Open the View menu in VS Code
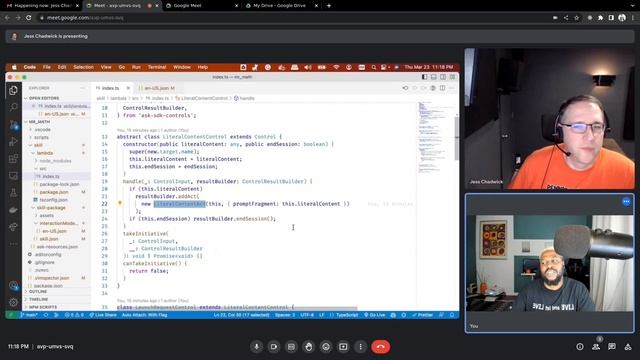 [106, 67]
